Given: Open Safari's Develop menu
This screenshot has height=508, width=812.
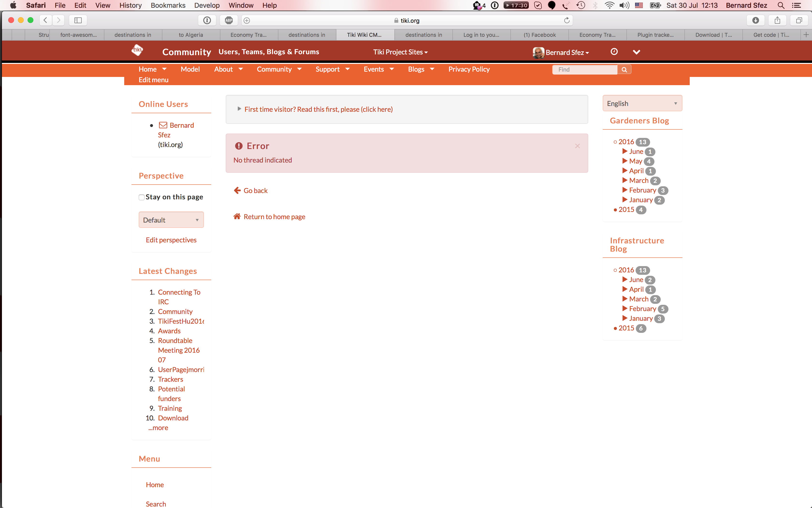Looking at the screenshot, I should pyautogui.click(x=207, y=5).
